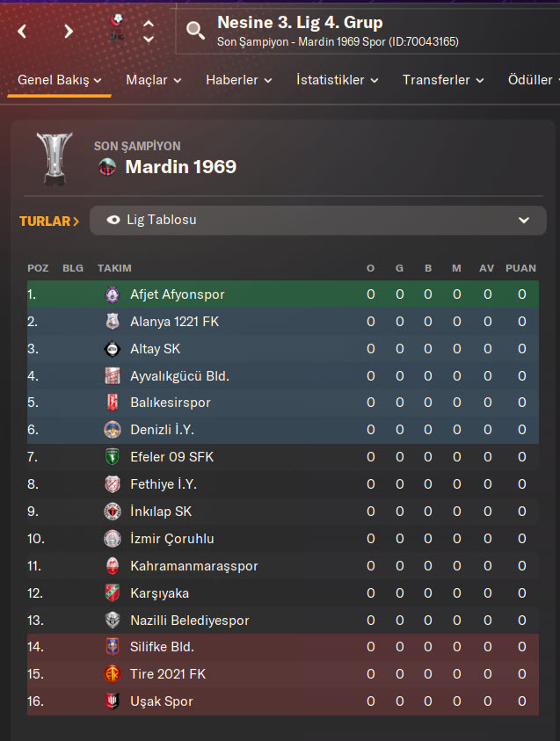Open the Alanya 1221 FK team link

click(x=174, y=322)
